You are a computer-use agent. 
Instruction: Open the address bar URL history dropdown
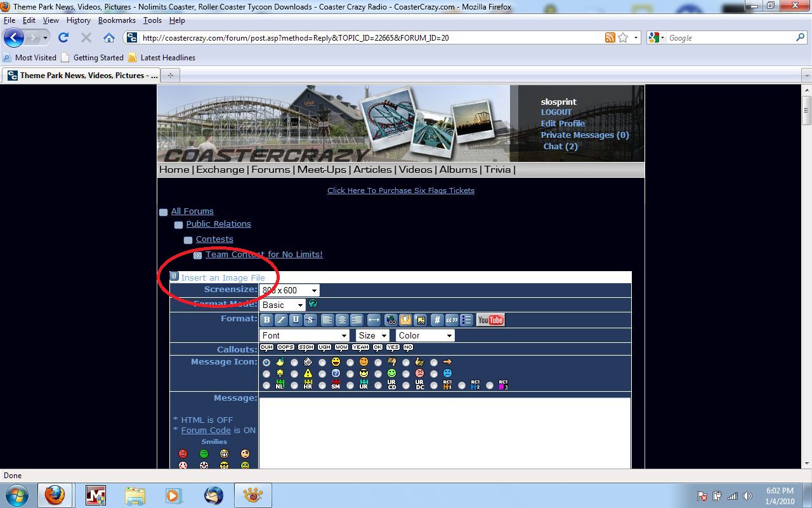tap(636, 38)
